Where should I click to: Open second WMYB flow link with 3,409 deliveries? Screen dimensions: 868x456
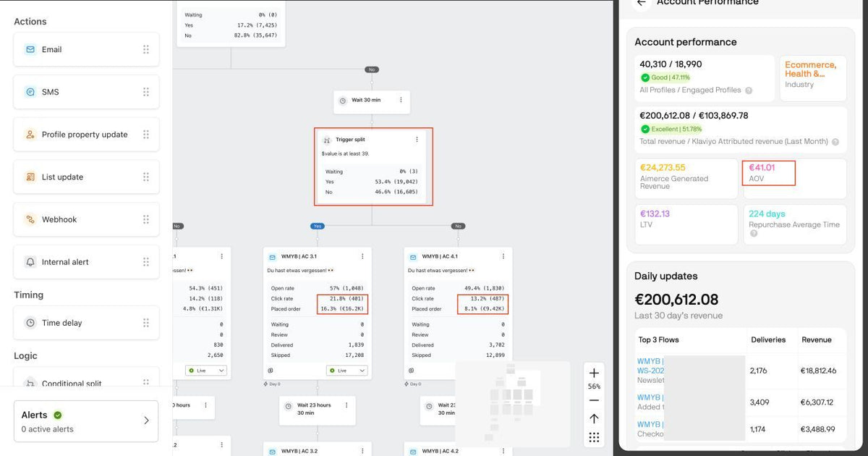point(650,397)
